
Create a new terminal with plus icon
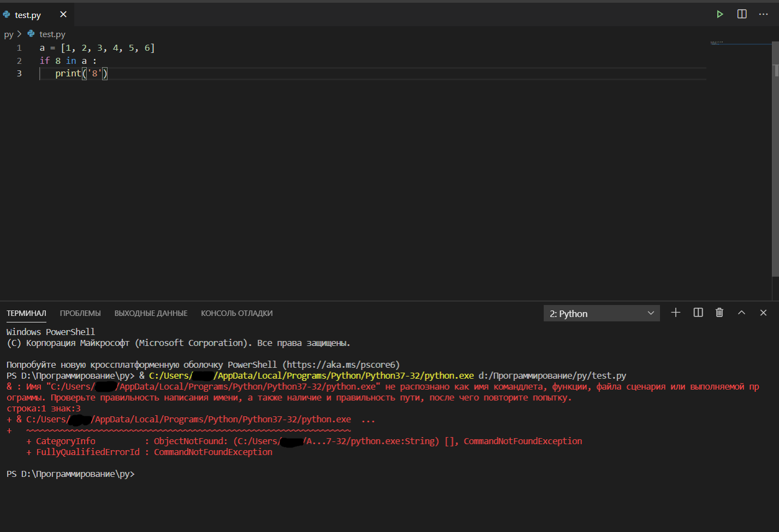676,313
